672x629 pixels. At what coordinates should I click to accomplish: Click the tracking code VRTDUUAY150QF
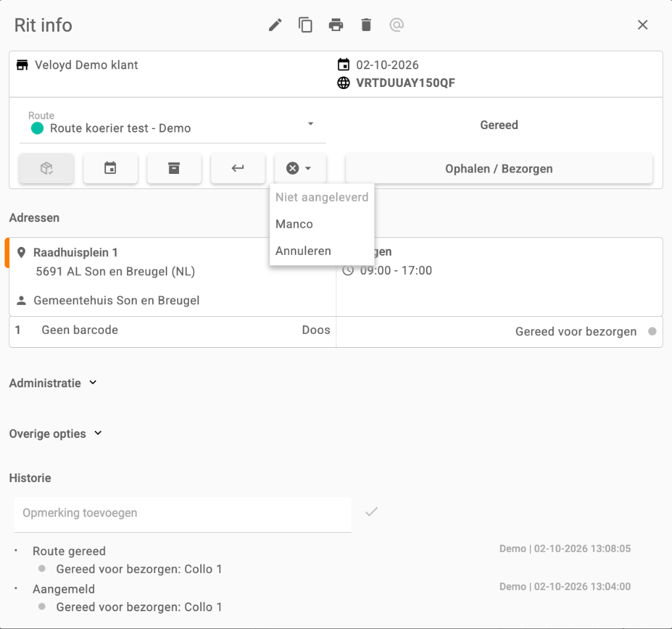405,83
